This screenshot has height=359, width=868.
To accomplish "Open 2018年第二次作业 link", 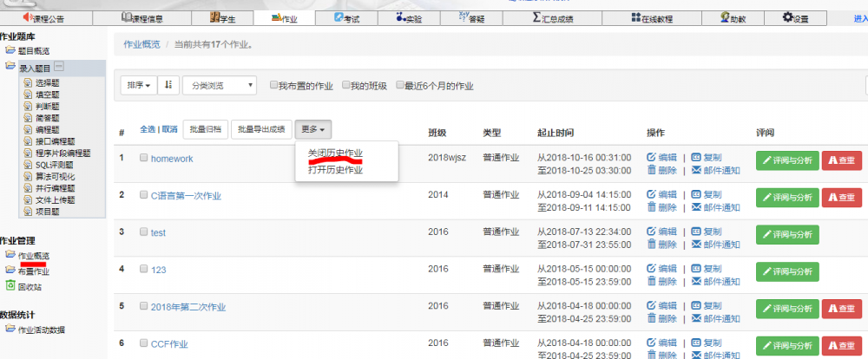I will 188,308.
